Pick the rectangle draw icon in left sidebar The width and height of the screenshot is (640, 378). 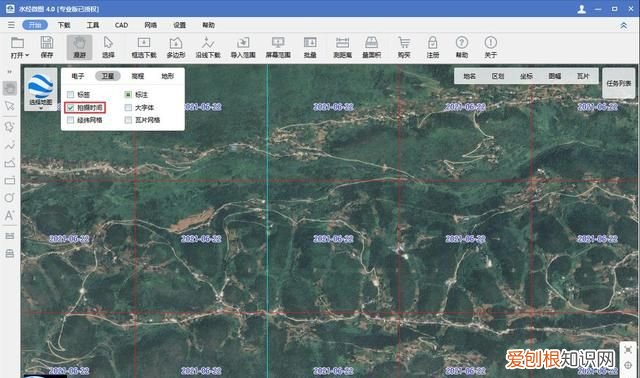[10, 180]
